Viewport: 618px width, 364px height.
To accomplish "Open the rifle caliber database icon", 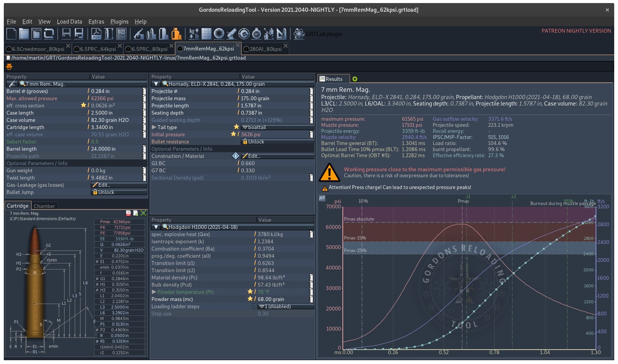I will 138,34.
